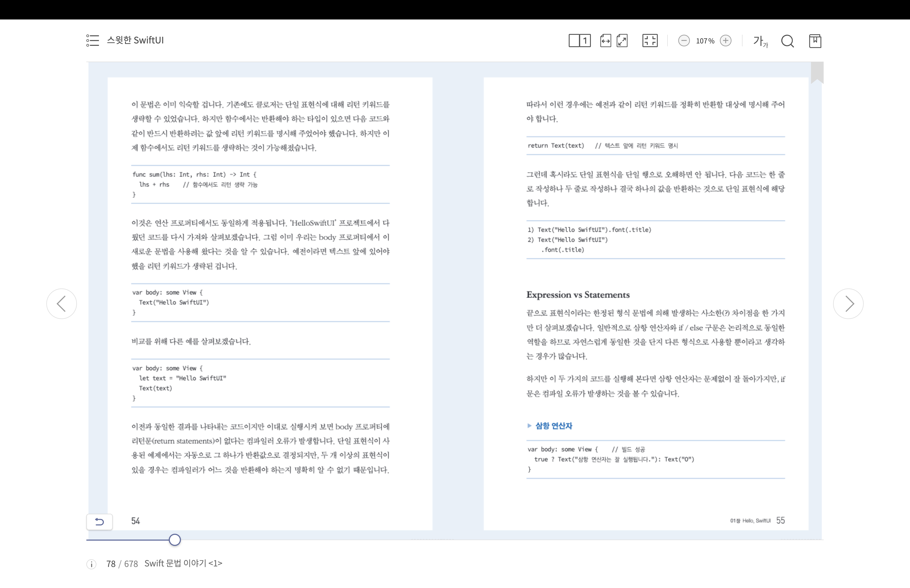The image size is (910, 588).
Task: Zoom in with the plus button
Action: point(725,41)
